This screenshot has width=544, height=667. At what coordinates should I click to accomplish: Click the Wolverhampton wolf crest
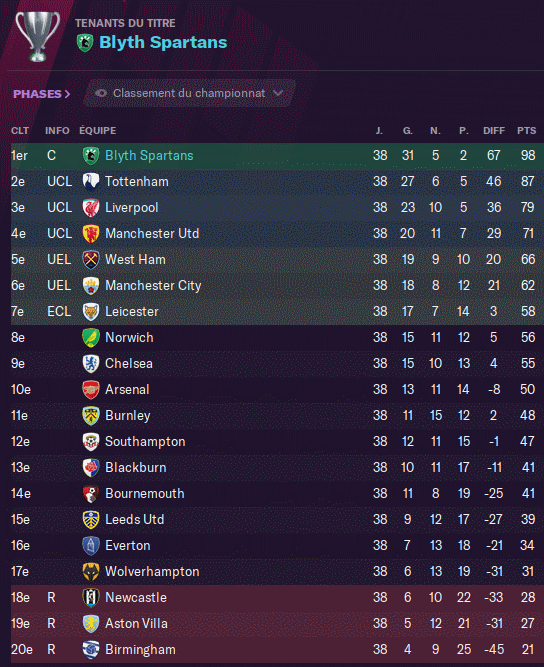point(91,572)
